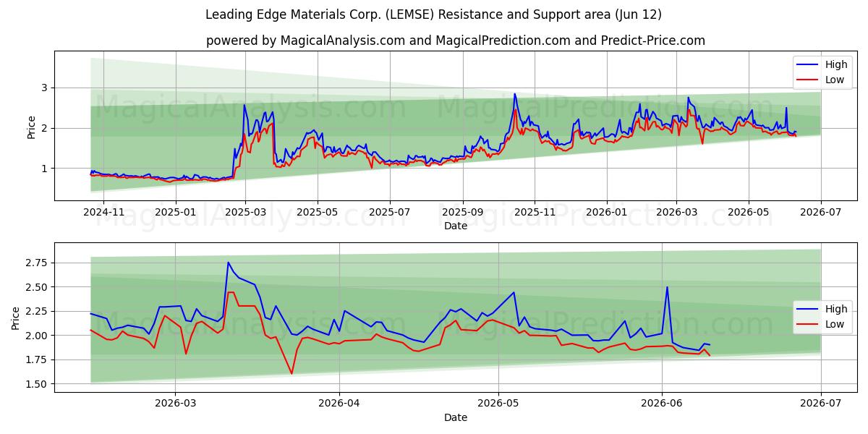This screenshot has height=434, width=868.
Task: Click the 1.75 price tick label
Action: [x=36, y=359]
